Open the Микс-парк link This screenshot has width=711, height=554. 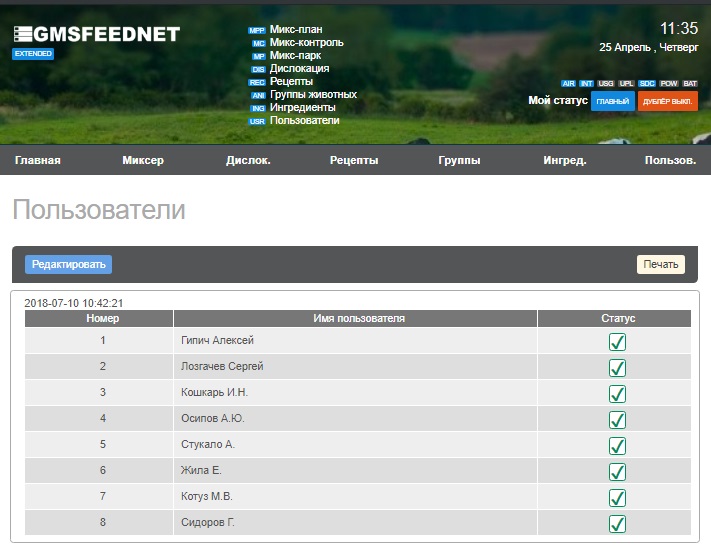tap(295, 55)
